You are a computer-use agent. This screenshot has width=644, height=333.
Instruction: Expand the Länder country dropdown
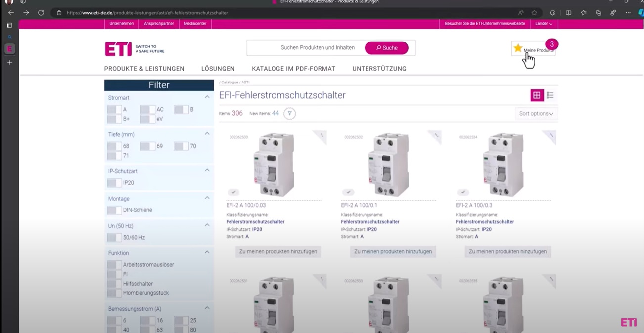(x=544, y=24)
